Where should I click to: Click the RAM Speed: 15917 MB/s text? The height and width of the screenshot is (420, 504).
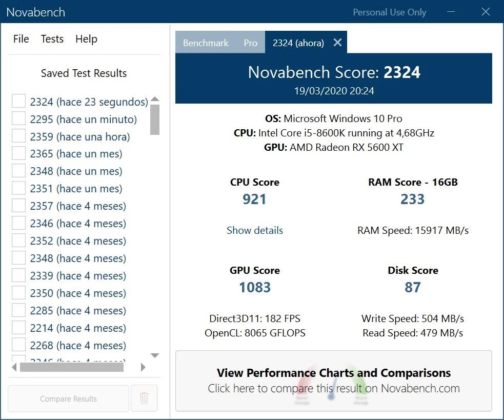pos(413,230)
